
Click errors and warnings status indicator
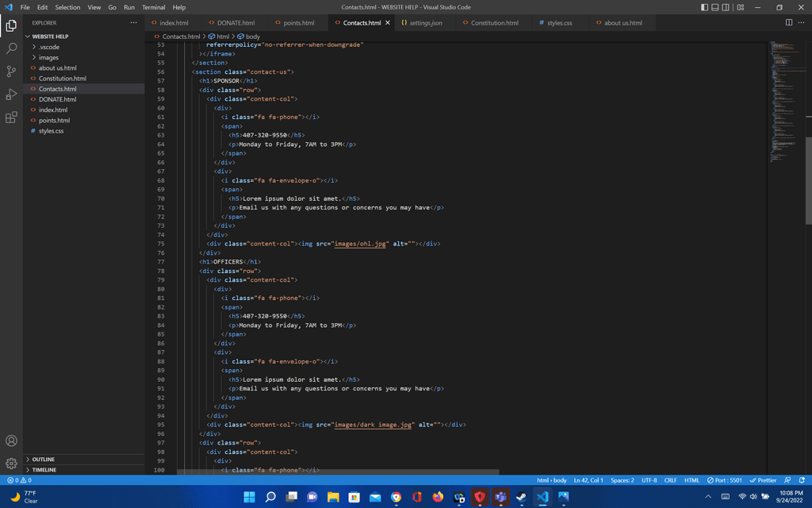click(x=19, y=480)
